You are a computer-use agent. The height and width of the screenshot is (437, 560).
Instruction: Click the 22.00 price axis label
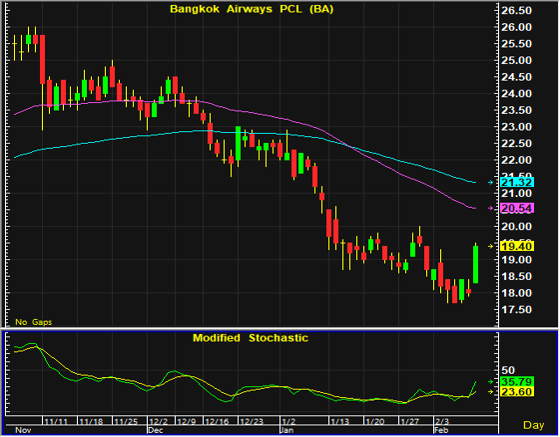[516, 160]
